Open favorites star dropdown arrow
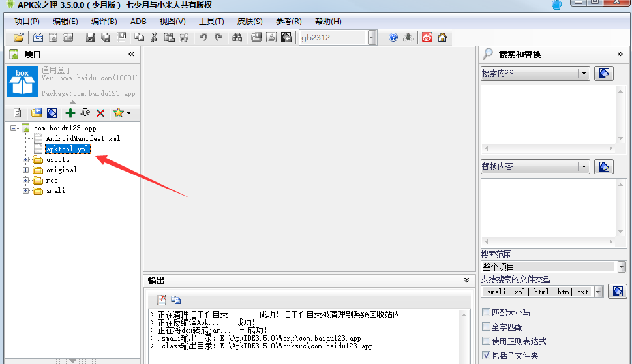 [x=129, y=113]
